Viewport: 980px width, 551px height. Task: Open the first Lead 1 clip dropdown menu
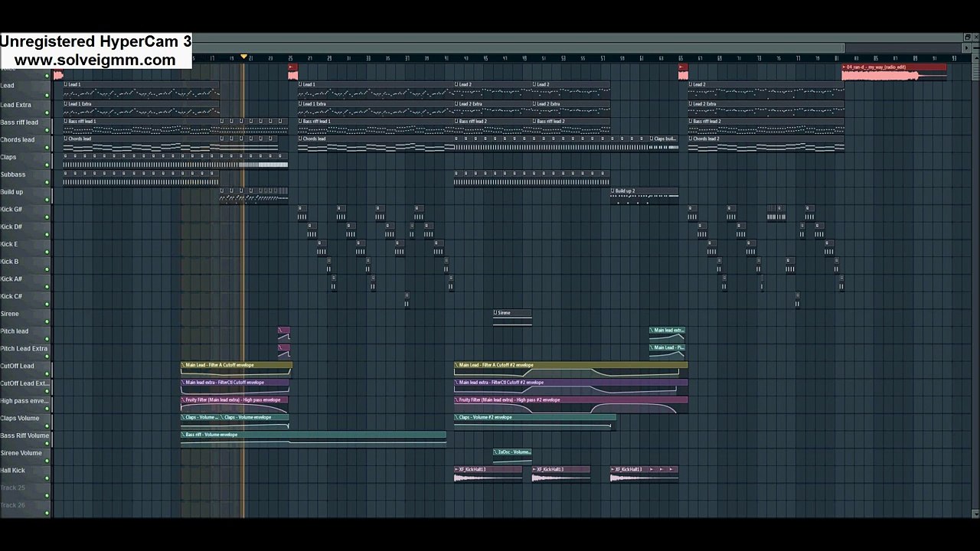[x=66, y=85]
